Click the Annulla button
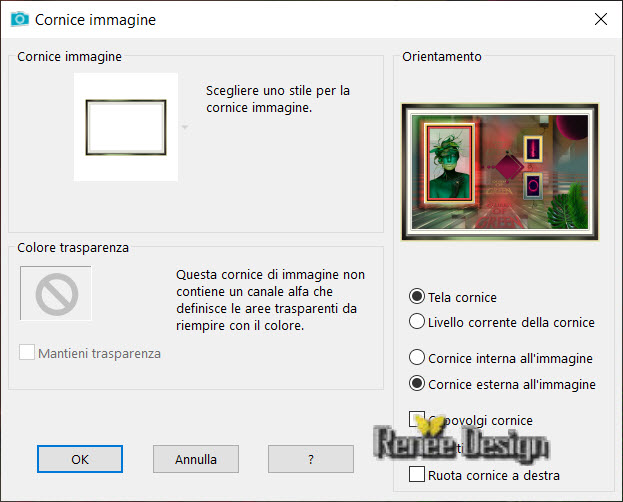The height and width of the screenshot is (502, 623). 196,459
